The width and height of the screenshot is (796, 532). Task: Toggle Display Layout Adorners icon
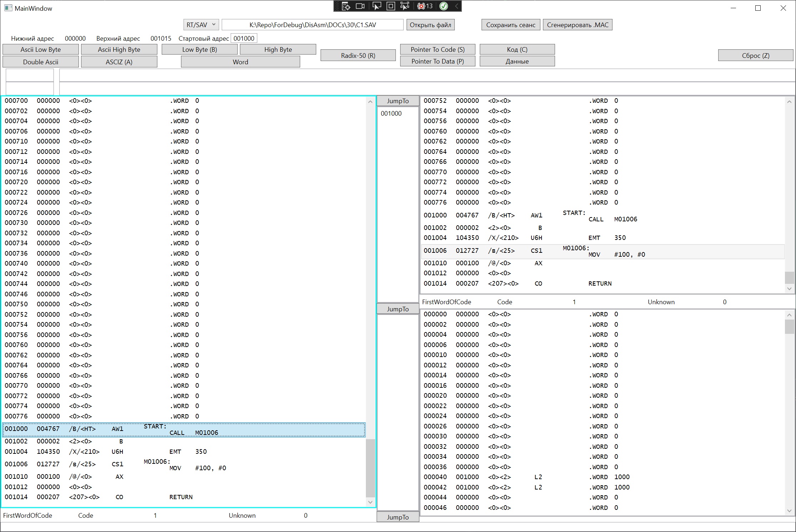coord(391,6)
